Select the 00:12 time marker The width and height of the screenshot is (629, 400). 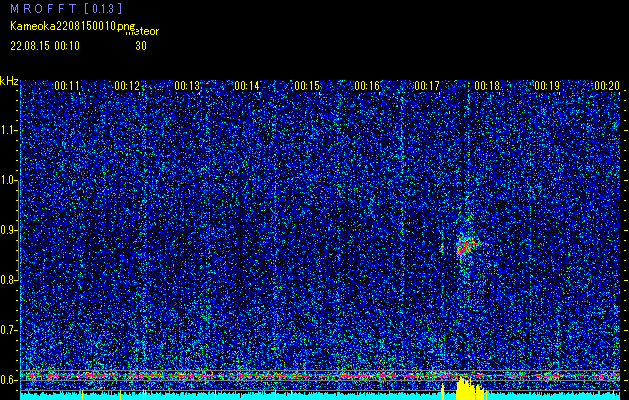(x=127, y=85)
